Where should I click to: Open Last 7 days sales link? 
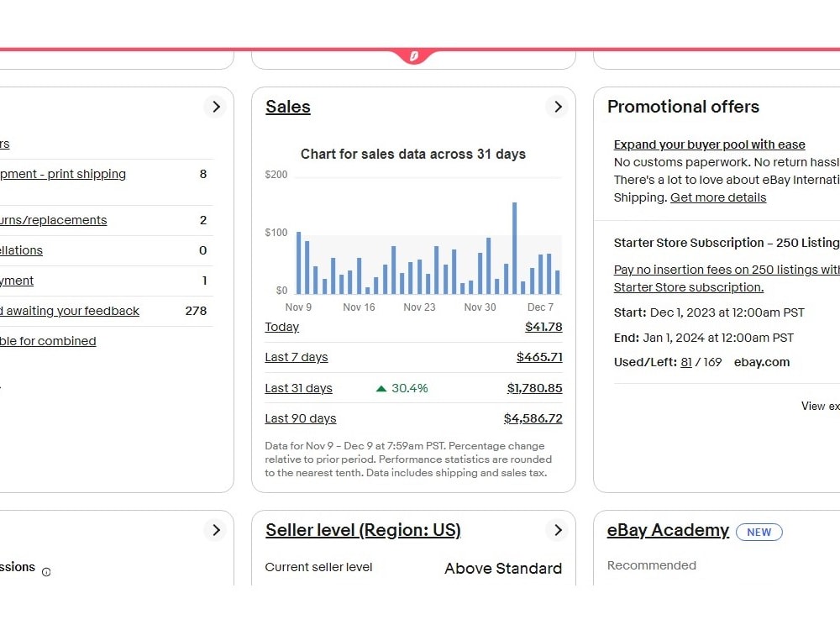[x=297, y=357]
